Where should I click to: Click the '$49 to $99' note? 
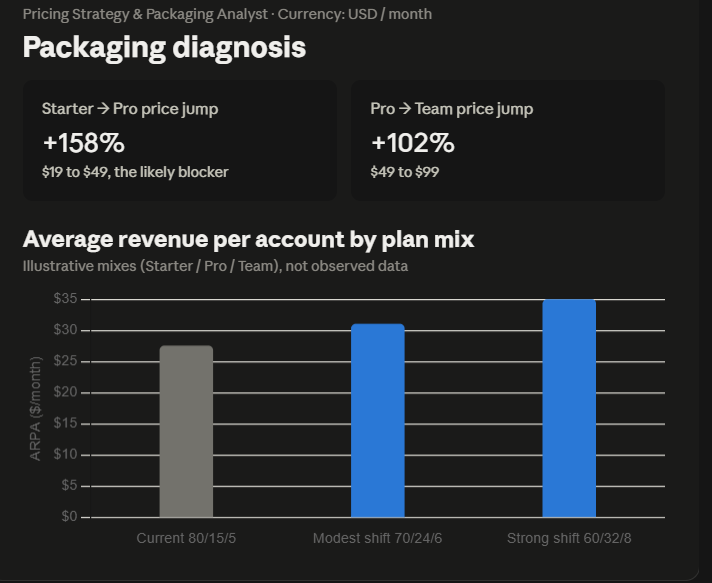tap(405, 172)
